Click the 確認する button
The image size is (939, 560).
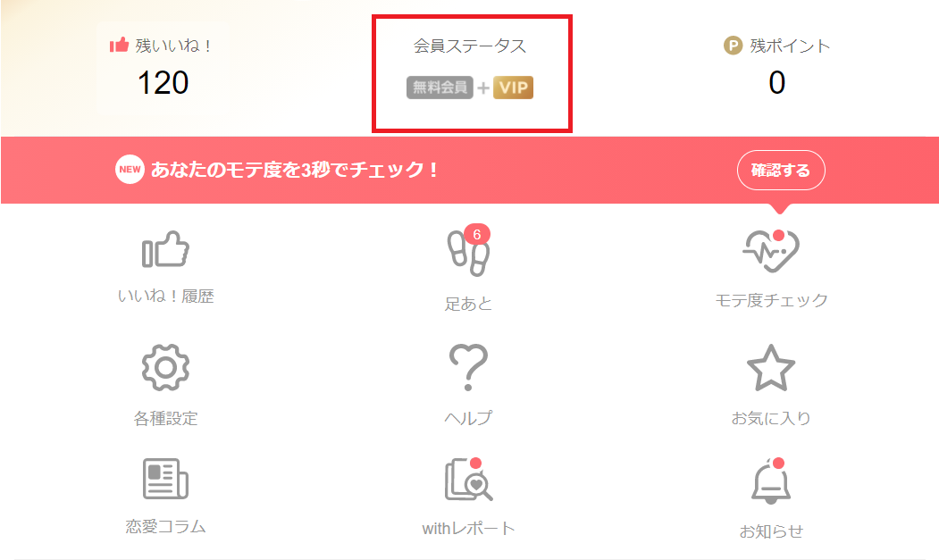click(781, 170)
